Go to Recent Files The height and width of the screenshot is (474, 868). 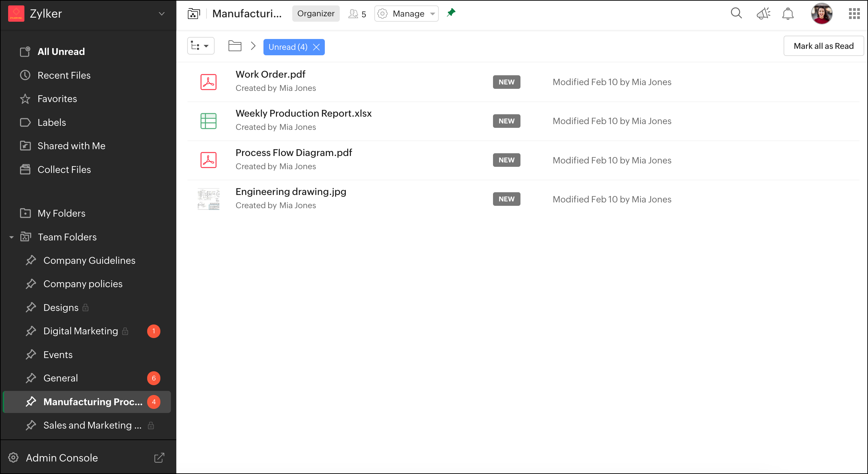tap(64, 75)
